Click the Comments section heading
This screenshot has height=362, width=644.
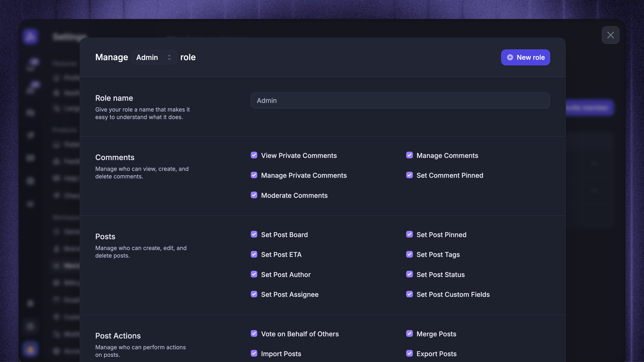tap(115, 157)
